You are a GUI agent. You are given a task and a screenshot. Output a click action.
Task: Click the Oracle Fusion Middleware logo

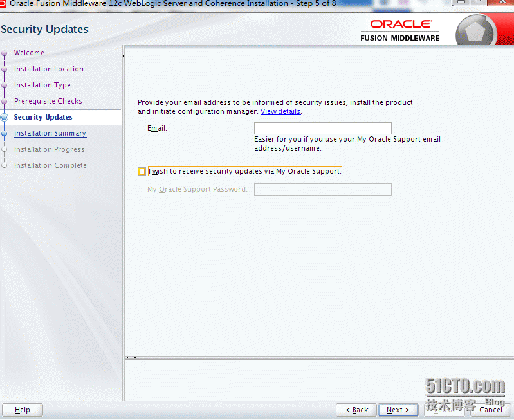point(399,30)
